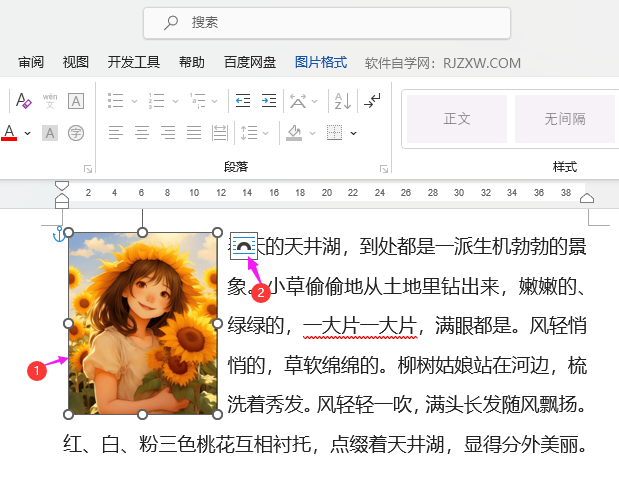Apply red font color
The width and height of the screenshot is (619, 500).
tap(9, 133)
